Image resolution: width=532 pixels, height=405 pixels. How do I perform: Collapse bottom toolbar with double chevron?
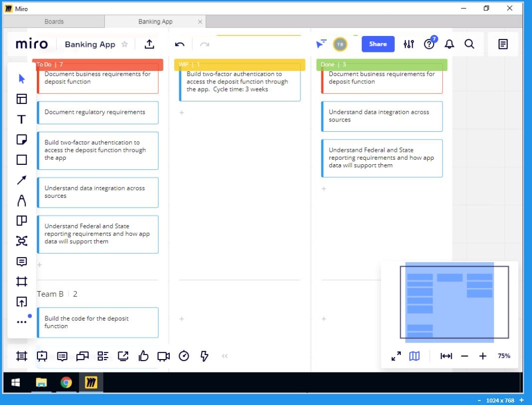(225, 356)
